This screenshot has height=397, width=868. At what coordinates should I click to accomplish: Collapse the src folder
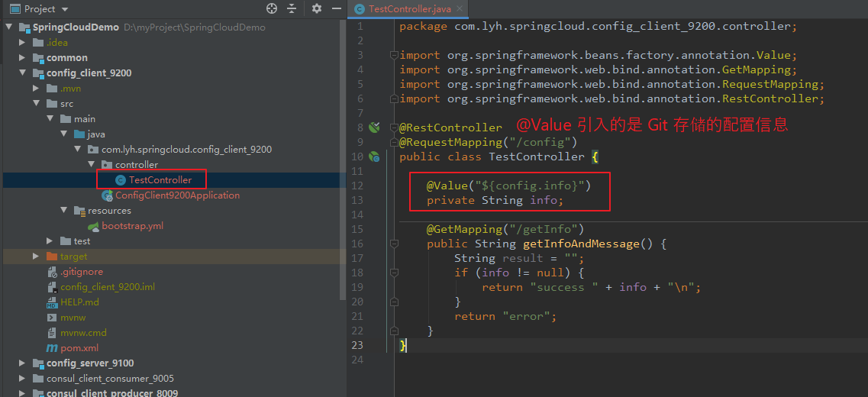pos(36,104)
